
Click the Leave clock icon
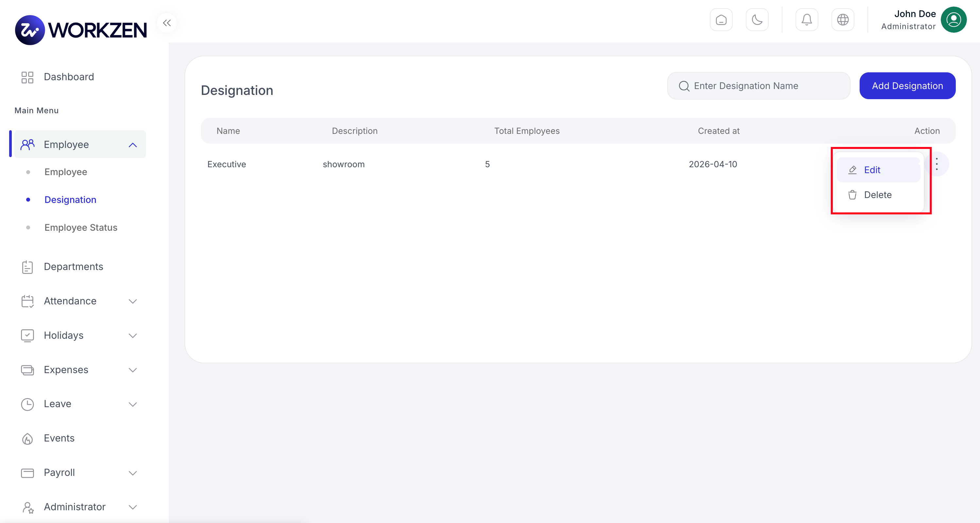pos(27,404)
